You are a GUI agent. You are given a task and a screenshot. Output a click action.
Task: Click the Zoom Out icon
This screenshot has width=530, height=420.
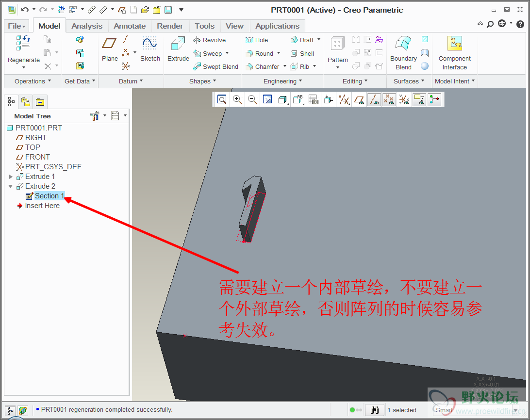click(252, 100)
